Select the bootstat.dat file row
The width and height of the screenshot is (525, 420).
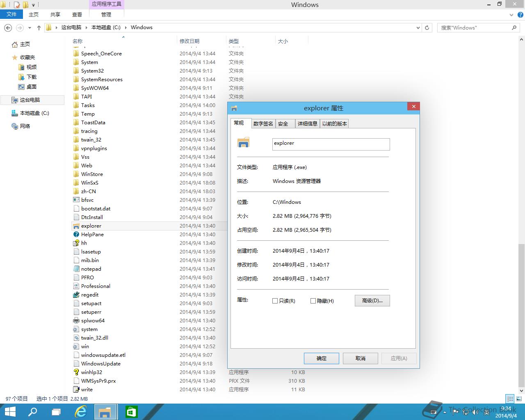click(149, 209)
